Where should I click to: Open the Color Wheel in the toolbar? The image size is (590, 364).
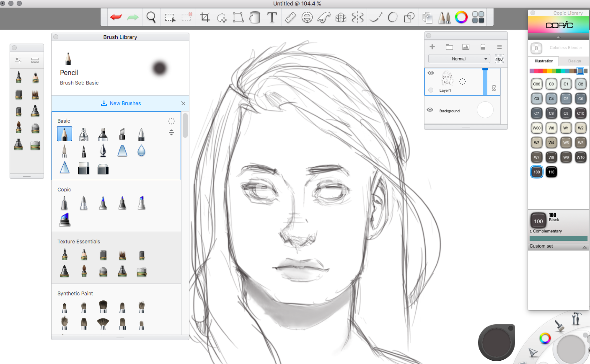coord(461,17)
